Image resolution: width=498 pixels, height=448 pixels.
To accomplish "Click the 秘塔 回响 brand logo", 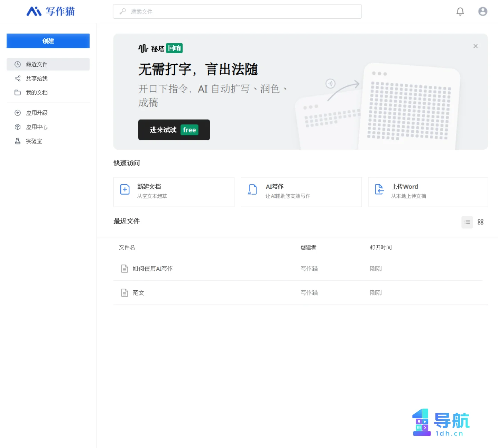I will pyautogui.click(x=160, y=48).
